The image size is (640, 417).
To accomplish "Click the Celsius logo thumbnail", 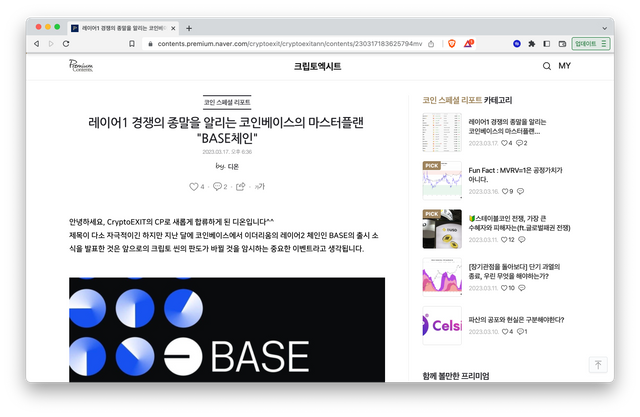I will point(442,326).
